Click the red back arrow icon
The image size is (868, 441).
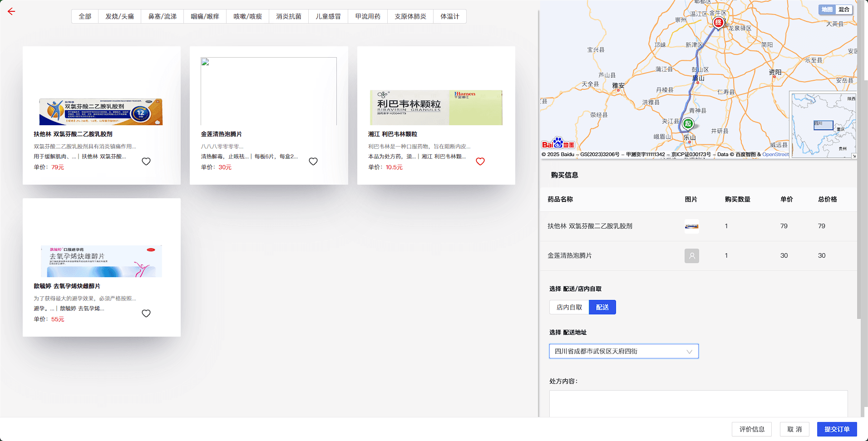point(11,12)
